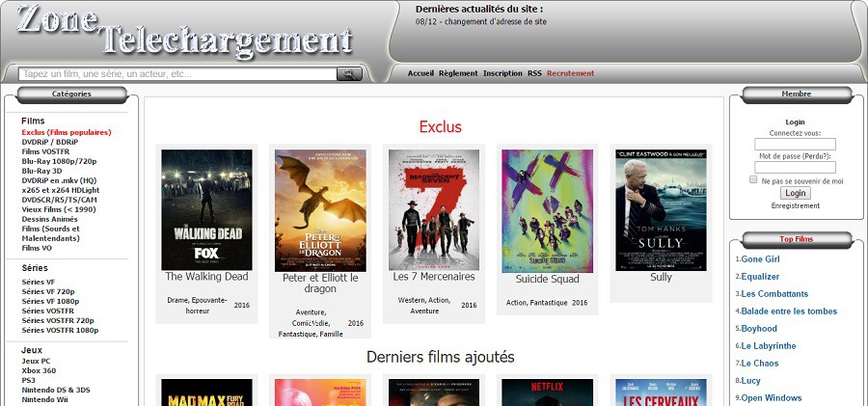Click 'Suicide Squad' title text
Image resolution: width=868 pixels, height=406 pixels.
(x=548, y=279)
